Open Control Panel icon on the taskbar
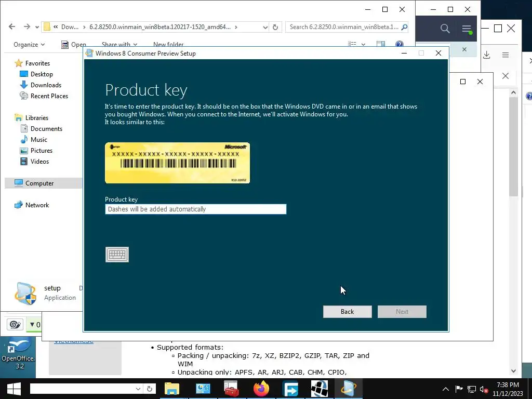 [203, 389]
